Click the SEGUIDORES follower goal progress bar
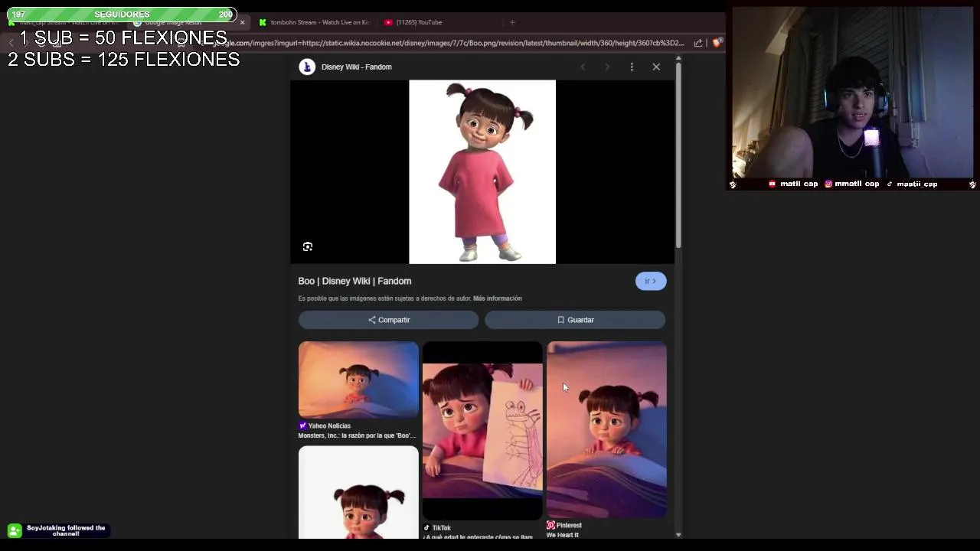This screenshot has height=551, width=980. point(122,15)
